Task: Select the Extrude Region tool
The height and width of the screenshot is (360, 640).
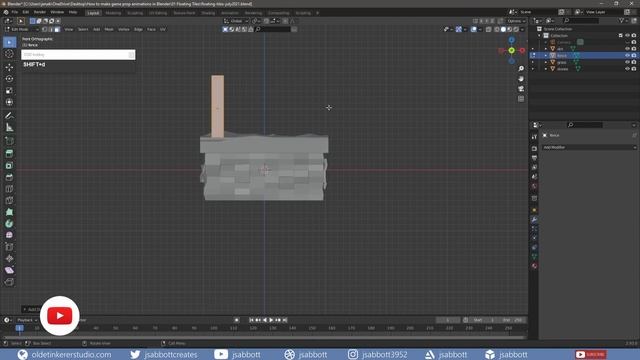Action: [x=9, y=153]
